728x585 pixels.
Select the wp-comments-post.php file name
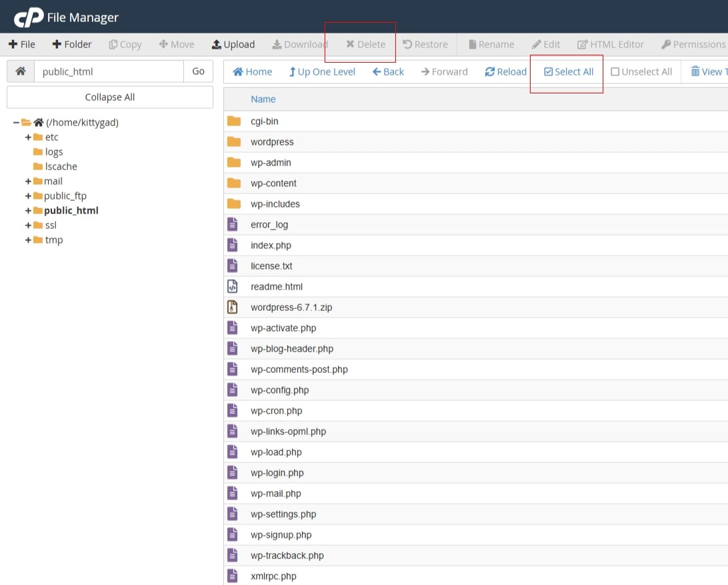(299, 370)
